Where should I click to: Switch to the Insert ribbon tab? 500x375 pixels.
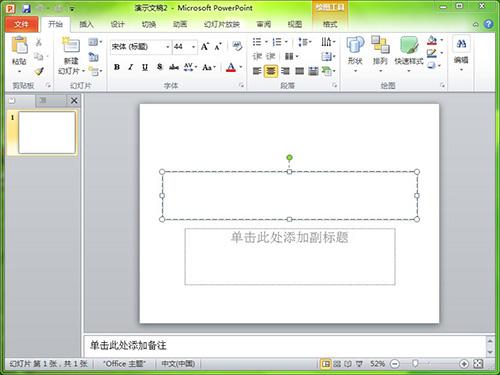(86, 24)
